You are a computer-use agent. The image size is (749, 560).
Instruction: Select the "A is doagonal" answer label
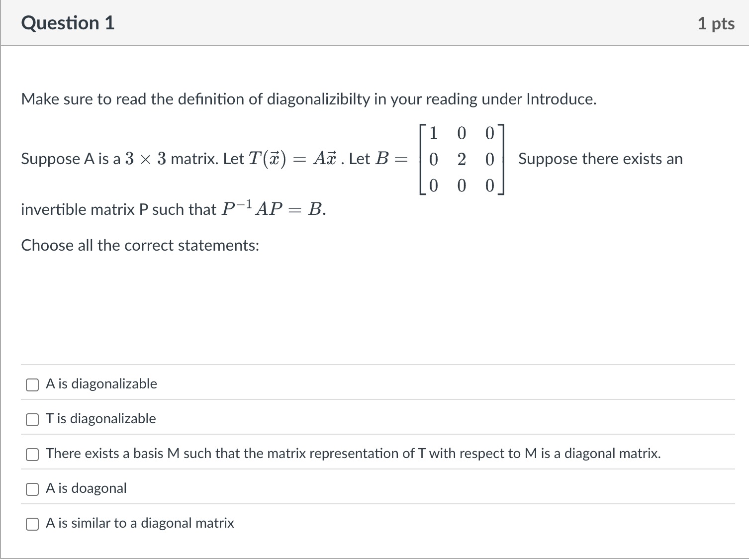point(86,488)
